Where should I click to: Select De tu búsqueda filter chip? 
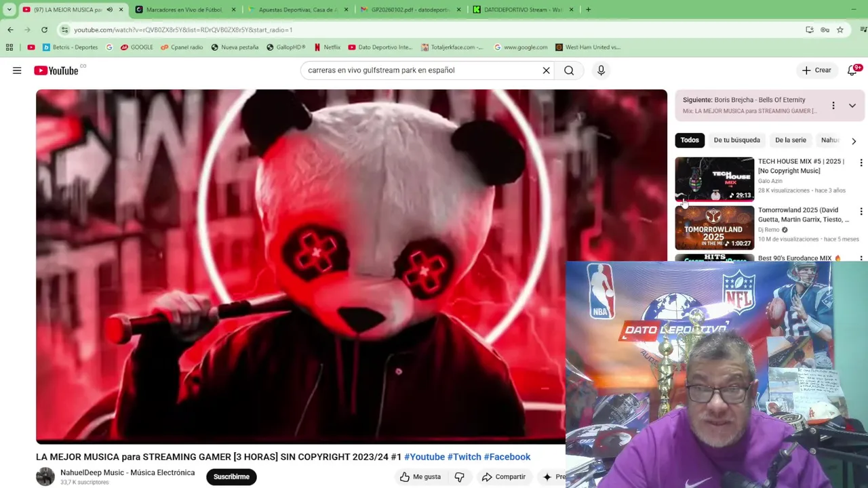pos(736,140)
